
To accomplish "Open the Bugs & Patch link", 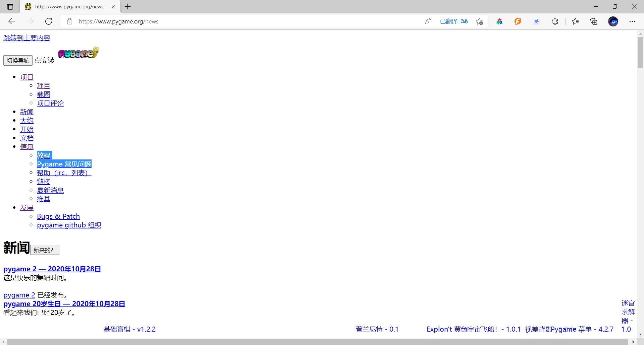I will point(58,216).
